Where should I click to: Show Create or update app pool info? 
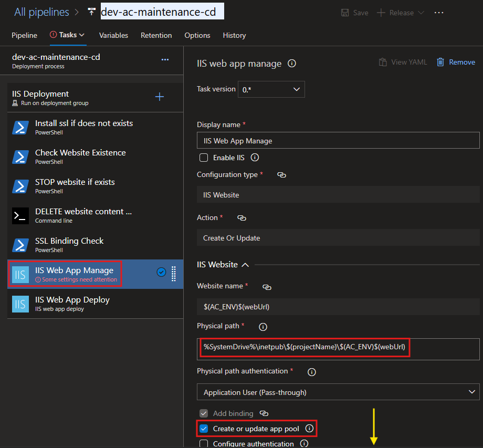(309, 428)
